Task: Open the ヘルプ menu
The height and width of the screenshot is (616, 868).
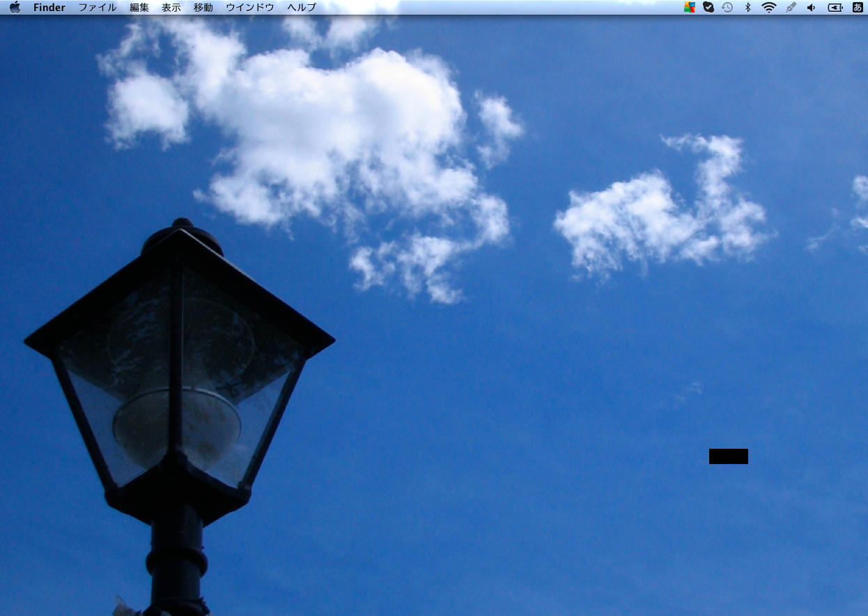Action: [302, 8]
